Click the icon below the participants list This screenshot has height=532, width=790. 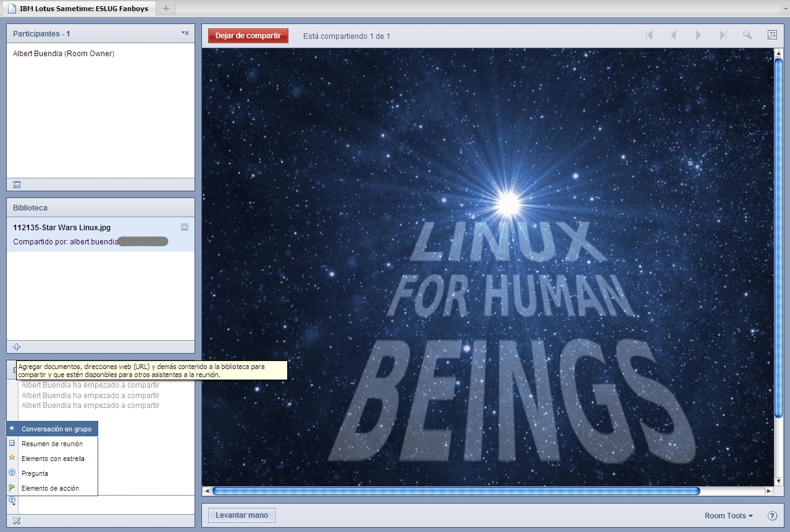[17, 185]
